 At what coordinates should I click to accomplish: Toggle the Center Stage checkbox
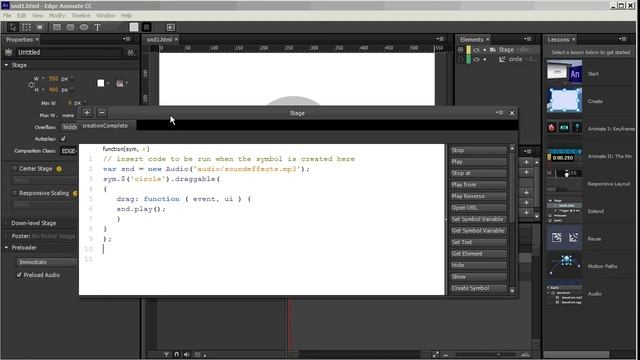coord(15,169)
